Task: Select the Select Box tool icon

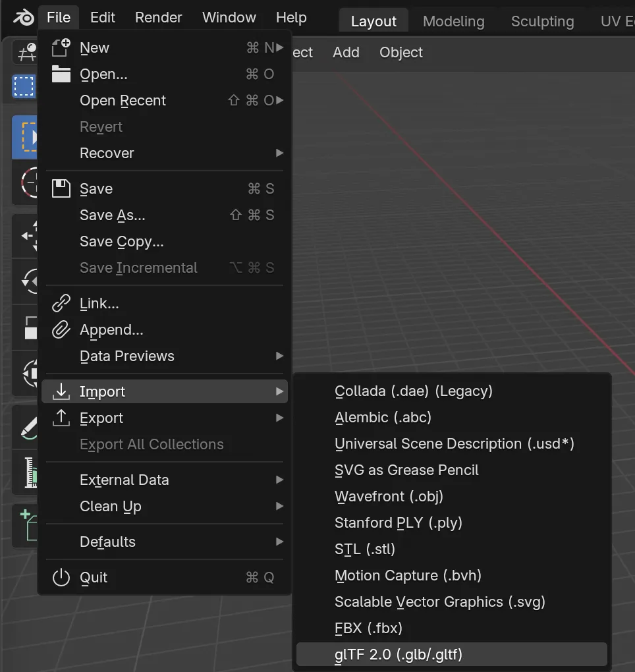Action: coord(25,137)
